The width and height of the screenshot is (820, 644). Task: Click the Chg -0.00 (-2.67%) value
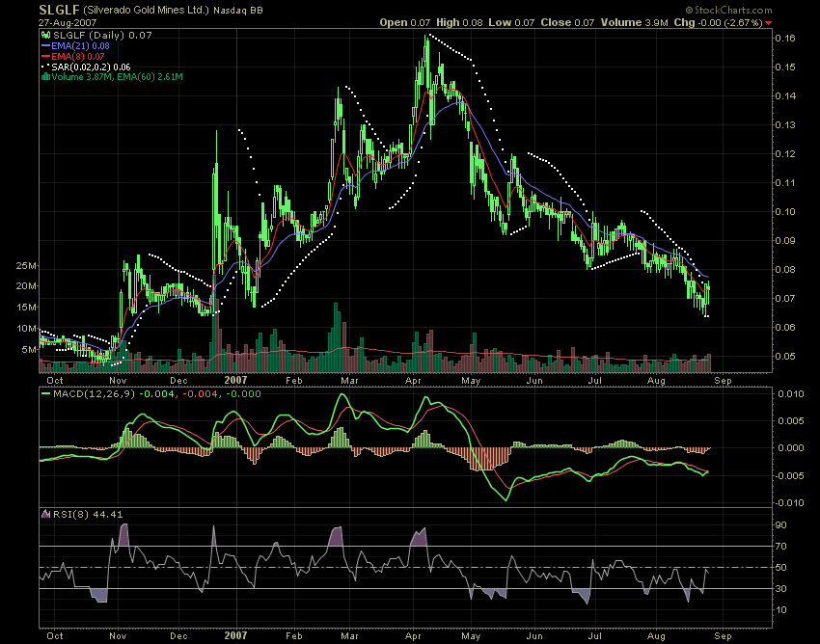tap(719, 22)
